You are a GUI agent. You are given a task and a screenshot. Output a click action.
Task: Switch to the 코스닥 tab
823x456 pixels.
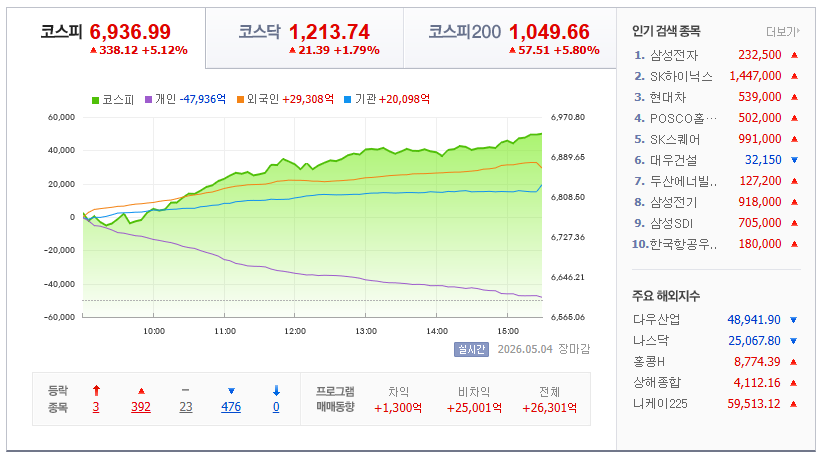pos(304,38)
